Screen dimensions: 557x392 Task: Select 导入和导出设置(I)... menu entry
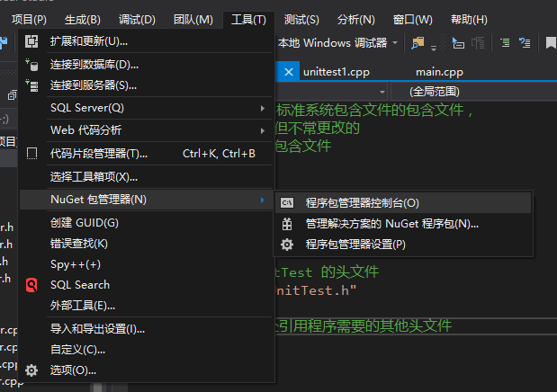(147, 329)
